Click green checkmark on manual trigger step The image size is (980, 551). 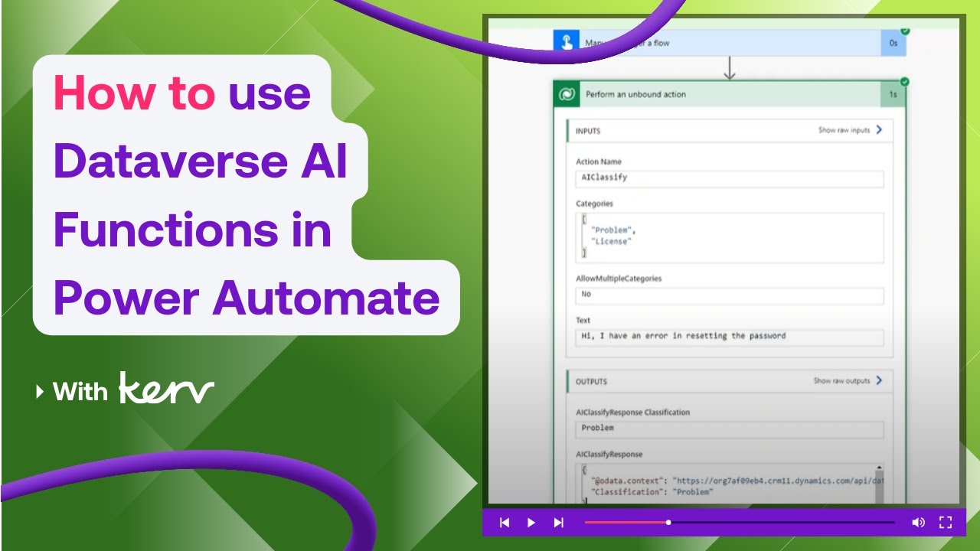[x=905, y=31]
